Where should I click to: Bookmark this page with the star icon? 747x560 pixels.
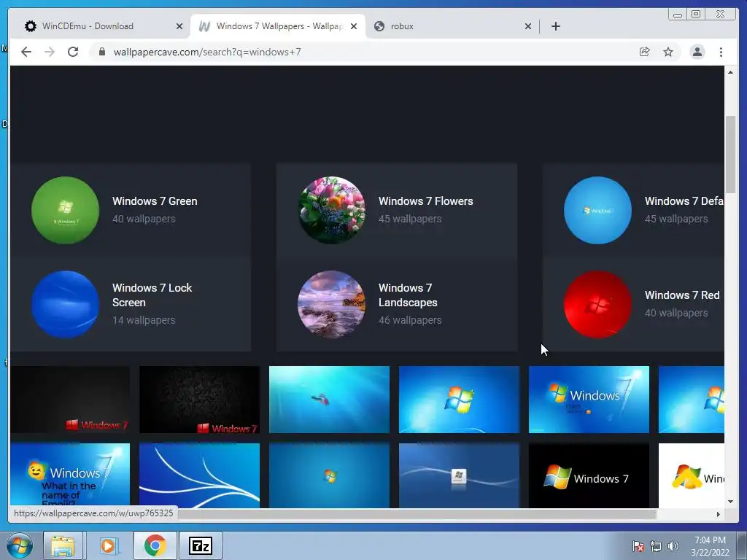[668, 52]
